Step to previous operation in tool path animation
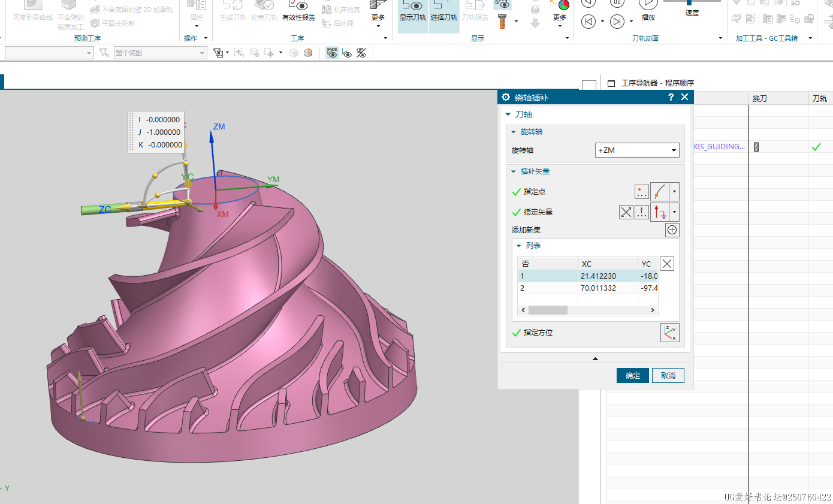 (x=588, y=22)
